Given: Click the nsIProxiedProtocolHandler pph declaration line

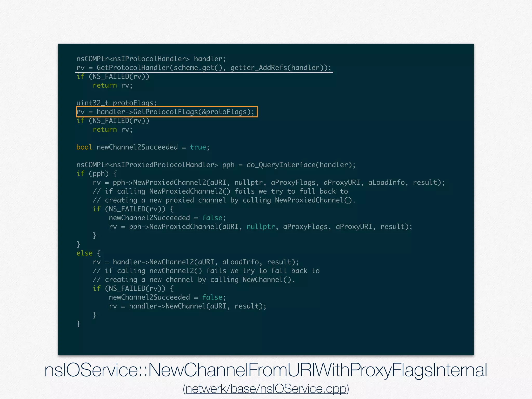Looking at the screenshot, I should point(216,165).
